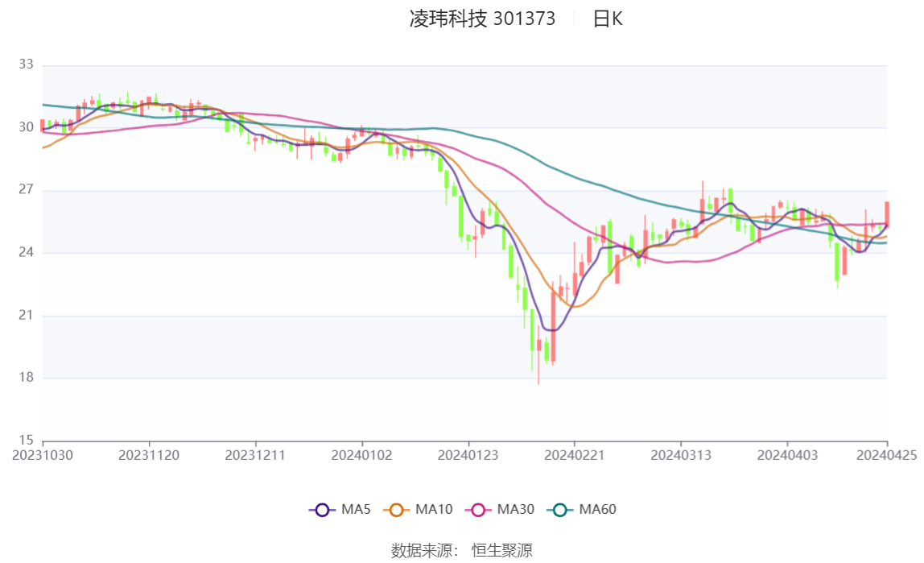Image resolution: width=924 pixels, height=563 pixels.
Task: Hide the MA30 line via its label
Action: 516,509
